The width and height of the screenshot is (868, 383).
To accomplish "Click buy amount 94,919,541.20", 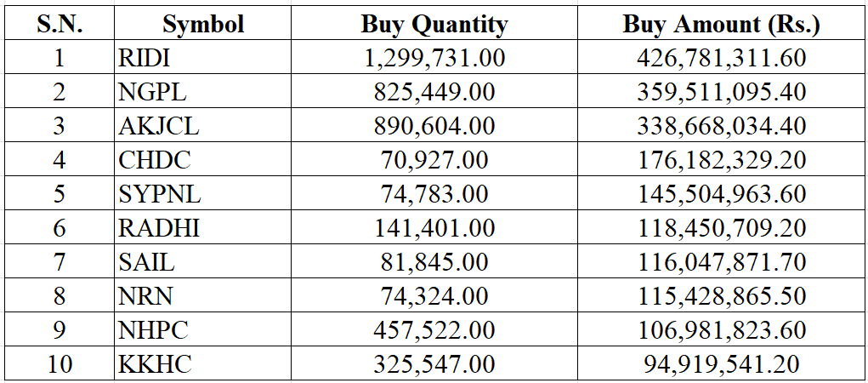I will (721, 364).
